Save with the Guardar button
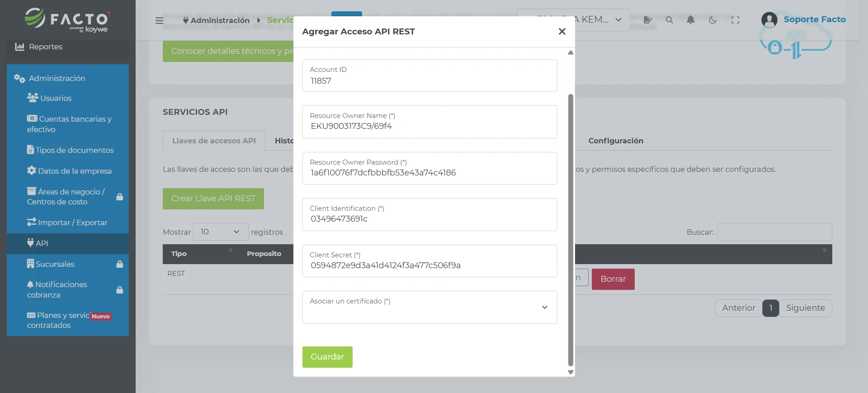The width and height of the screenshot is (868, 393). [327, 357]
